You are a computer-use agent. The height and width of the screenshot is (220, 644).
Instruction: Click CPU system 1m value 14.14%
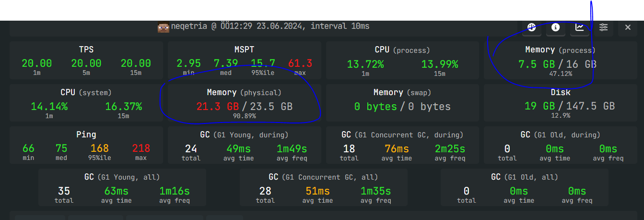(x=49, y=106)
